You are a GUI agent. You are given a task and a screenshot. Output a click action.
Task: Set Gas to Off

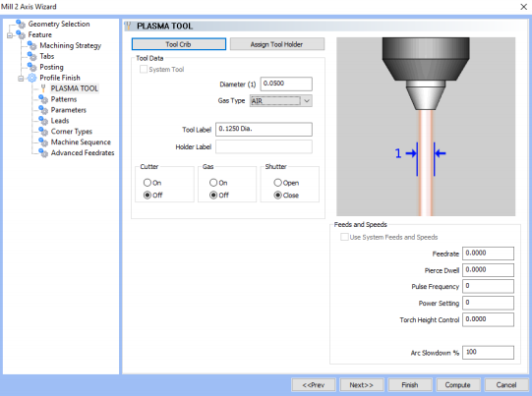(213, 195)
